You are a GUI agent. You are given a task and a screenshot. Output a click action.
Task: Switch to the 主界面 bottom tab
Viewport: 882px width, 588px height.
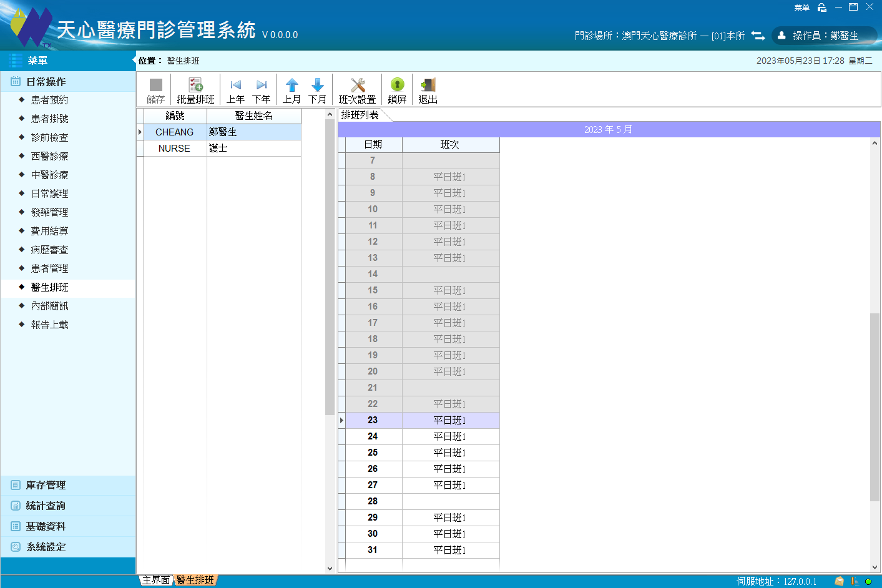pos(155,581)
